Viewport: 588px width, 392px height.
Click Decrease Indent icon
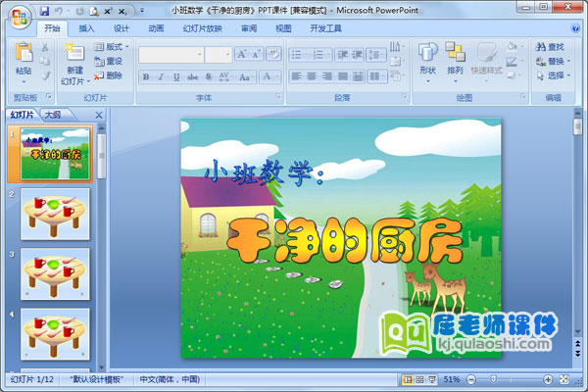click(342, 55)
